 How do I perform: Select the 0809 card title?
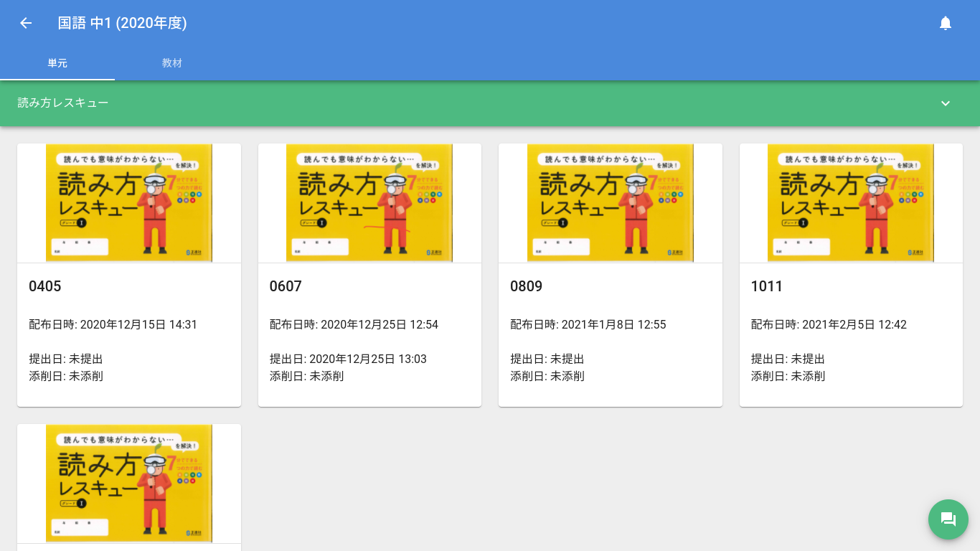pyautogui.click(x=526, y=286)
